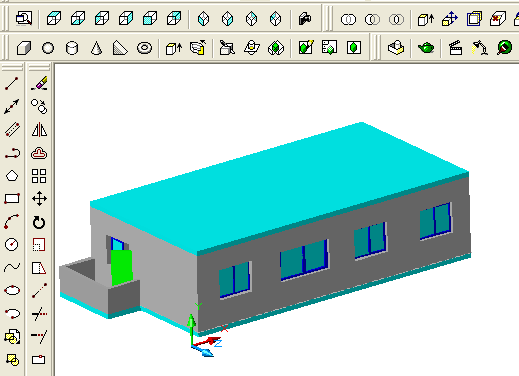Apply Union to solids
The height and width of the screenshot is (376, 519).
(348, 19)
